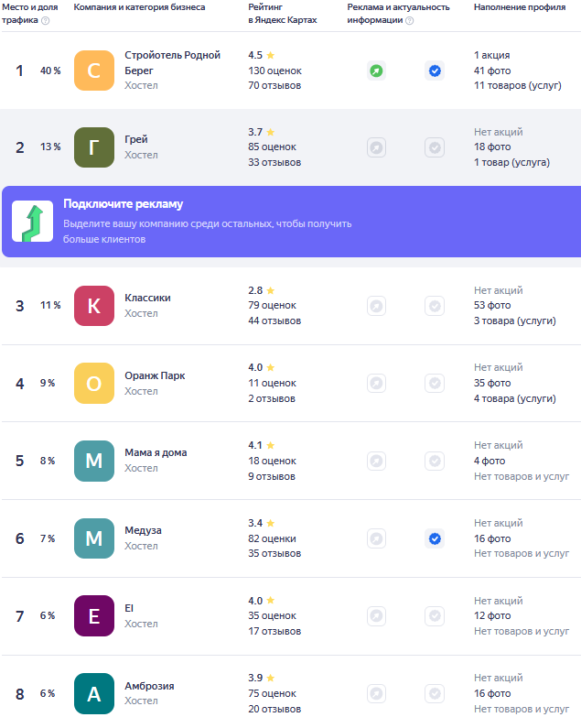Click the teal А avatar of Амброзия

coord(94,693)
